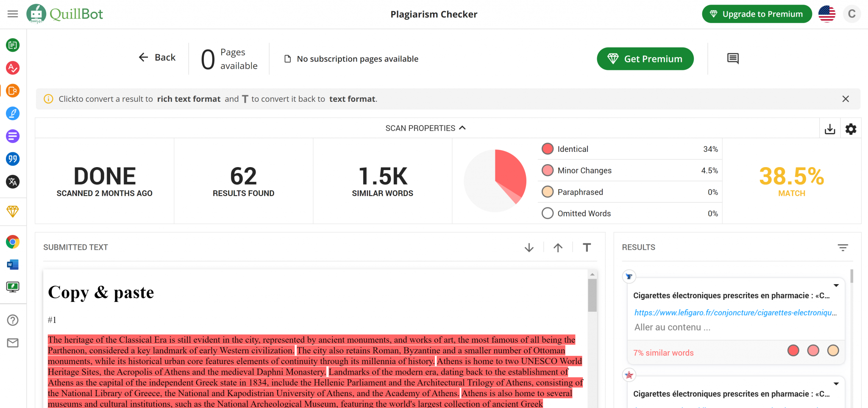Open the language flag selector
Image resolution: width=868 pixels, height=408 pixels.
coord(826,14)
